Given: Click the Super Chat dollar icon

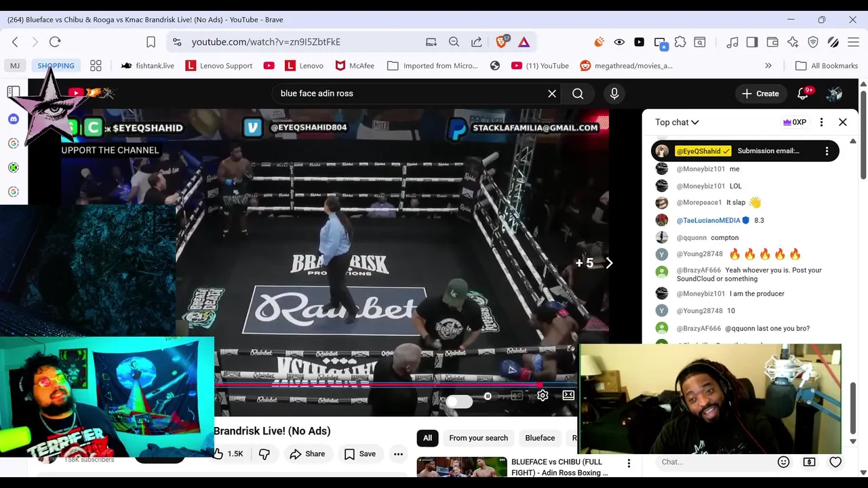Looking at the screenshot, I should [809, 462].
